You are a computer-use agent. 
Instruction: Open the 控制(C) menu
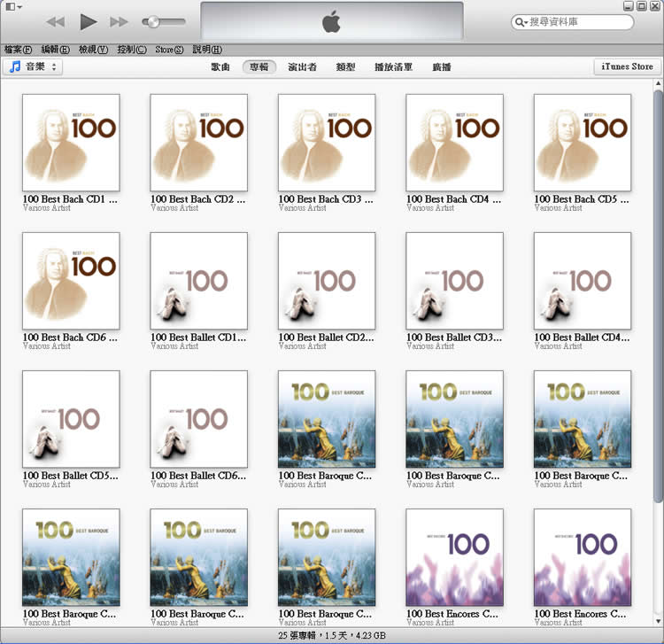pos(132,50)
